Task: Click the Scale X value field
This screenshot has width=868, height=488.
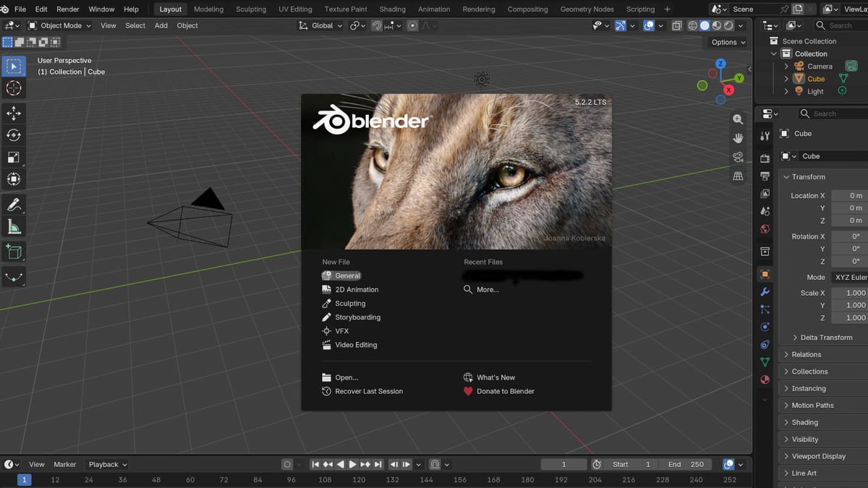Action: click(849, 293)
